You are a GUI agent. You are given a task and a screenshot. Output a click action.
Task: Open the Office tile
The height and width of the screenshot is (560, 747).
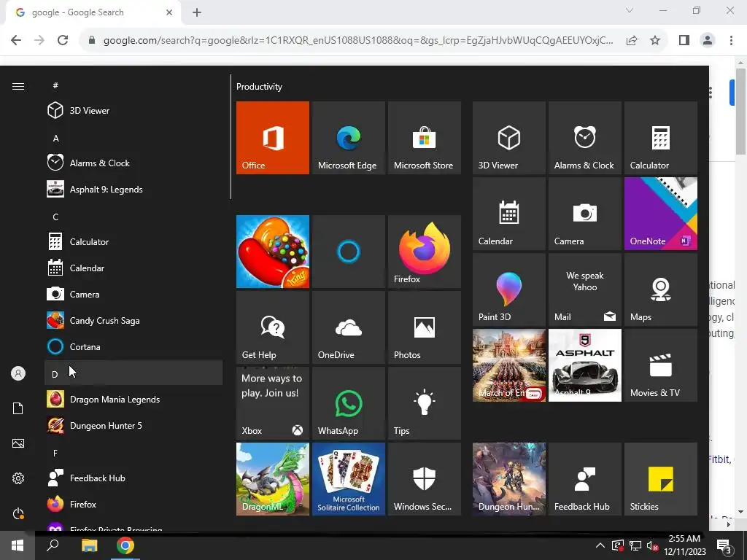click(273, 138)
